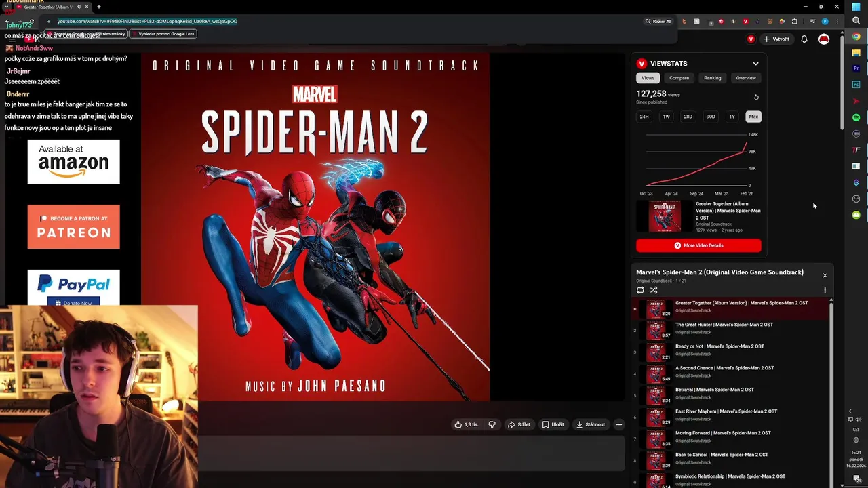Image resolution: width=868 pixels, height=488 pixels.
Task: Select the 28D time range
Action: click(688, 117)
